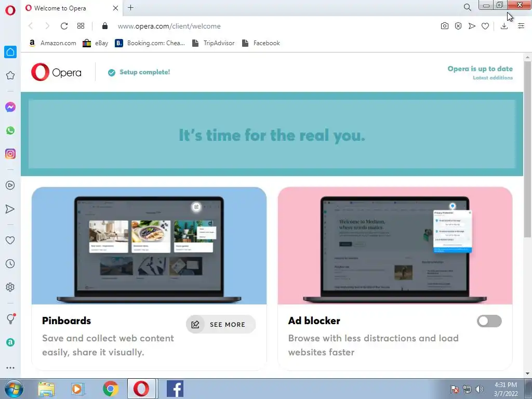
Task: Search in open tabs magnifier
Action: pyautogui.click(x=468, y=7)
